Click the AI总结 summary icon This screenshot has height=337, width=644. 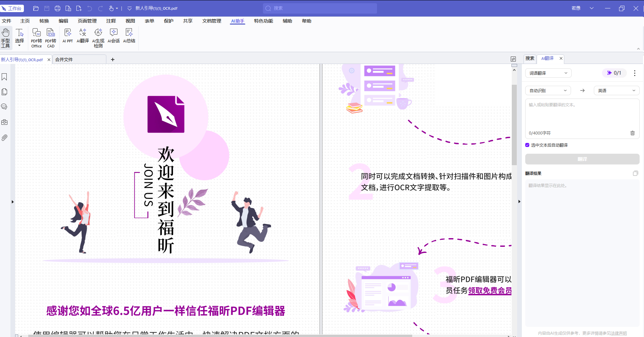coord(129,36)
